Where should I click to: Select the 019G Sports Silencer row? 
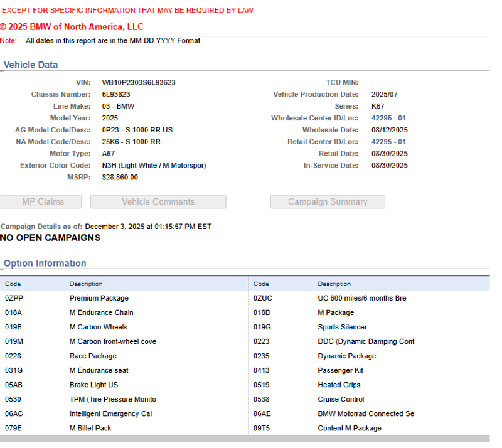pyautogui.click(x=342, y=327)
